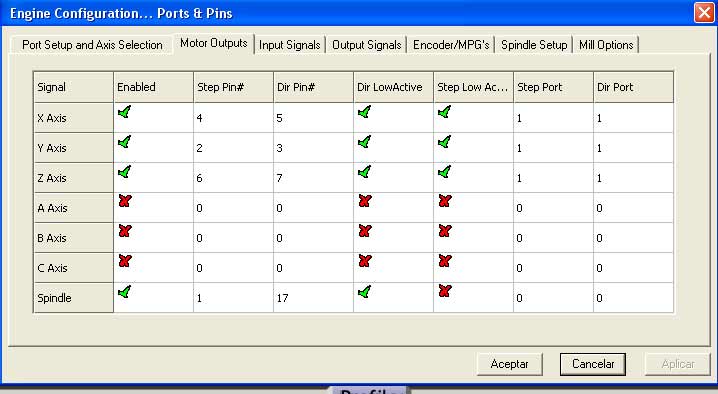This screenshot has width=718, height=394.
Task: Select X Axis Step Port cell
Action: point(553,118)
